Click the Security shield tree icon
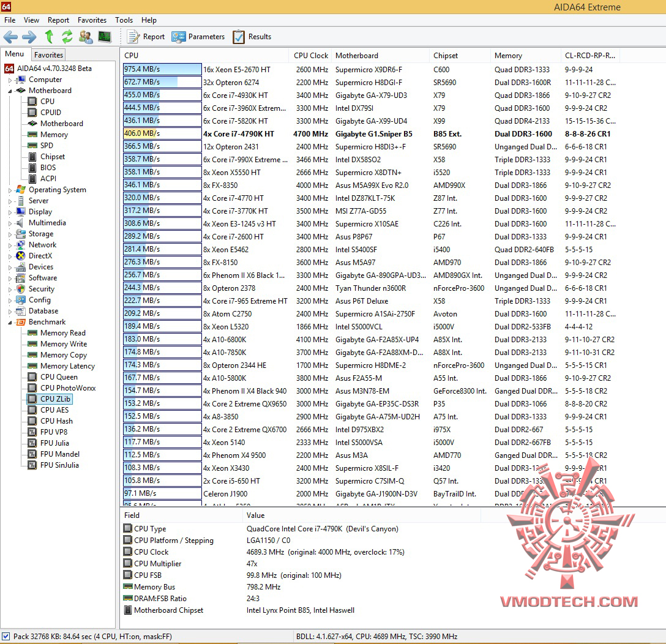666x644 pixels. (x=20, y=289)
